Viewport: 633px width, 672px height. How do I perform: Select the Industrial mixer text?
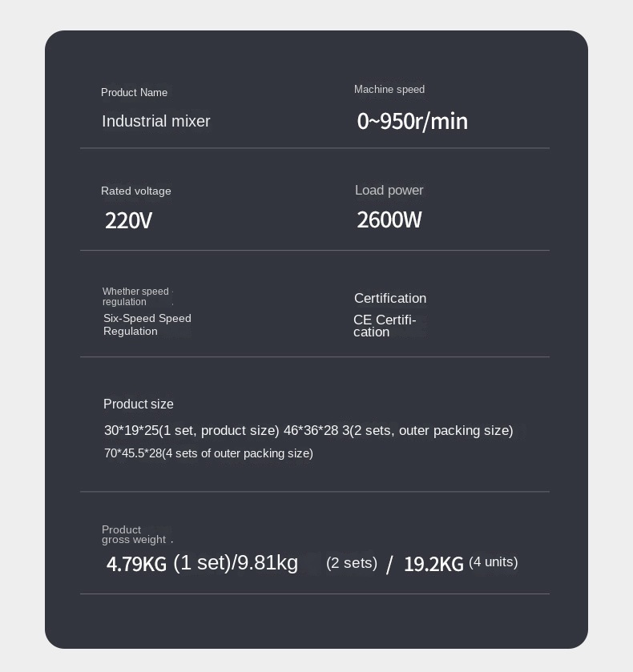[x=156, y=121]
